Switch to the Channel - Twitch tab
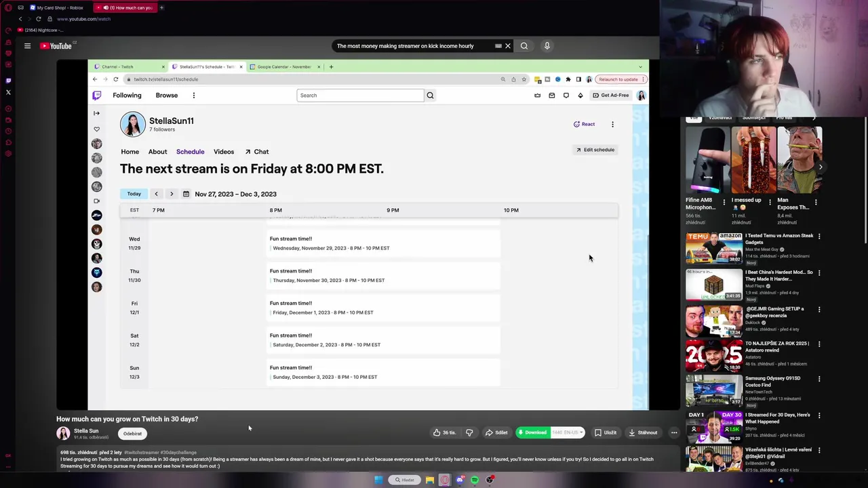Viewport: 868px width, 488px height. 130,66
